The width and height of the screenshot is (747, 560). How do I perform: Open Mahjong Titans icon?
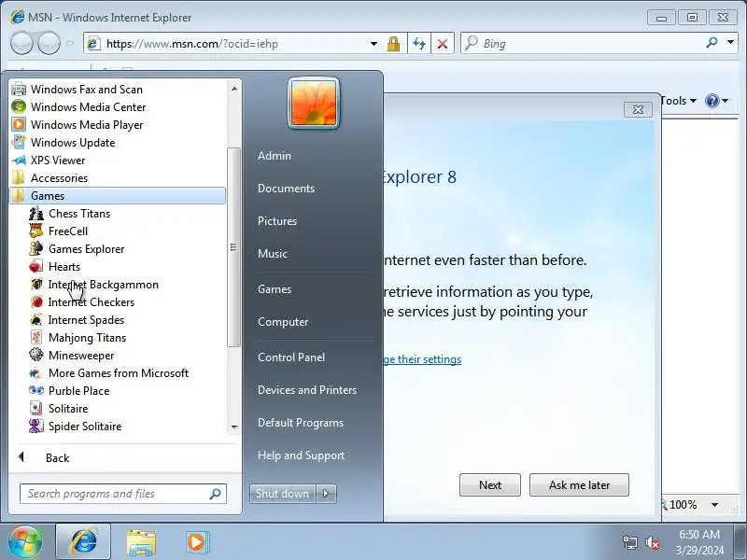click(x=36, y=338)
